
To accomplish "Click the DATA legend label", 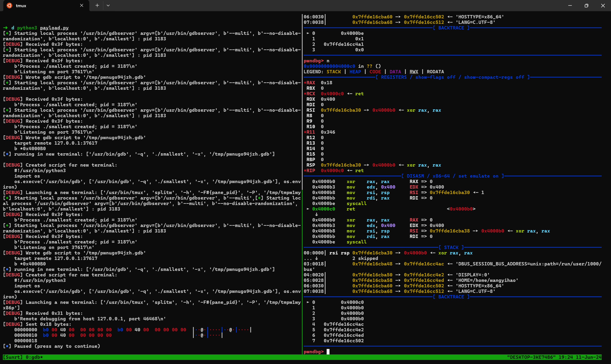I will pyautogui.click(x=395, y=72).
